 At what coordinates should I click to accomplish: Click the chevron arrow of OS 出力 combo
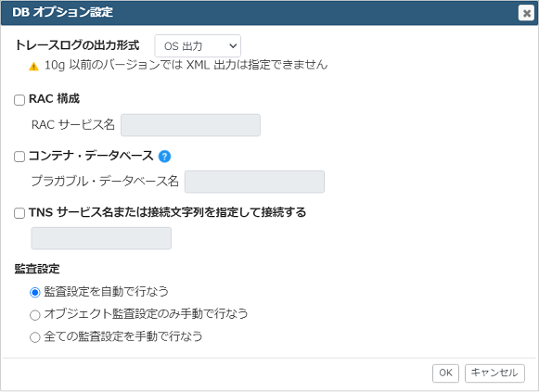click(233, 45)
